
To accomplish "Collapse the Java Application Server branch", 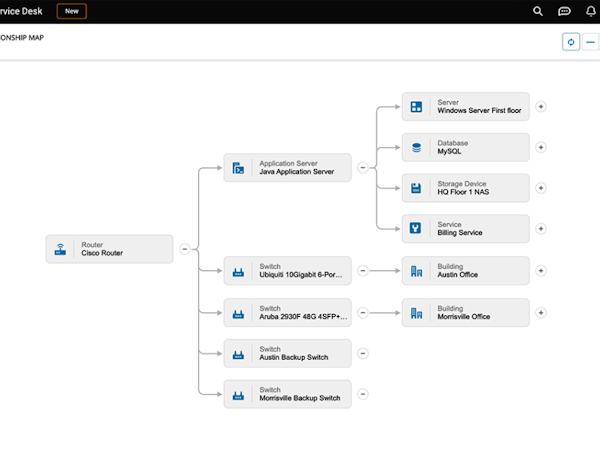I will pos(362,168).
